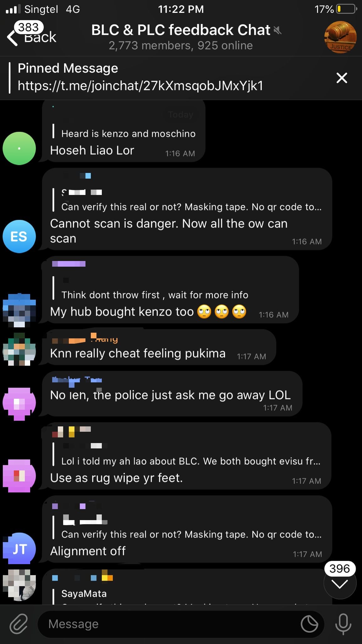Dismiss the pinned message with X
362x644 pixels.
[342, 78]
